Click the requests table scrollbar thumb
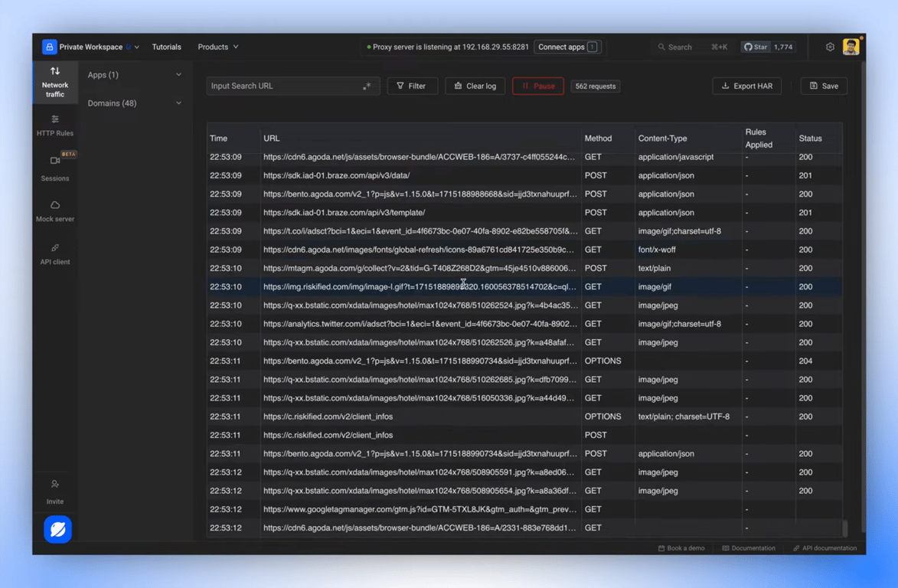The image size is (898, 588). 844,528
